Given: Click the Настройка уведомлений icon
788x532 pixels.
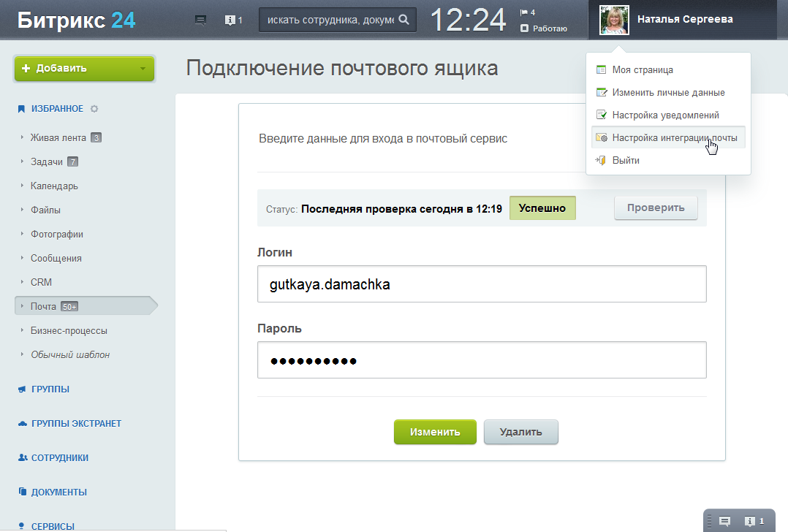Looking at the screenshot, I should pyautogui.click(x=601, y=115).
